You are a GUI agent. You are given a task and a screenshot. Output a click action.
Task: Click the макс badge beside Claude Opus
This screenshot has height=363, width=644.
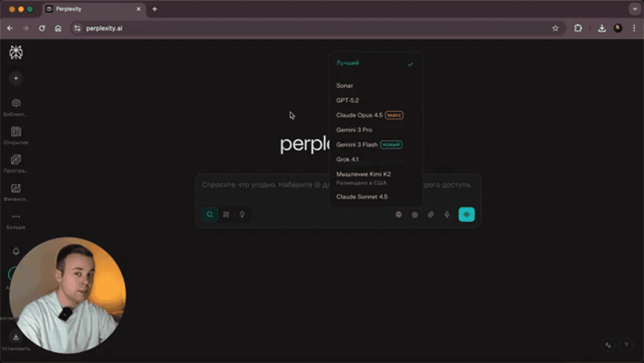tap(394, 115)
